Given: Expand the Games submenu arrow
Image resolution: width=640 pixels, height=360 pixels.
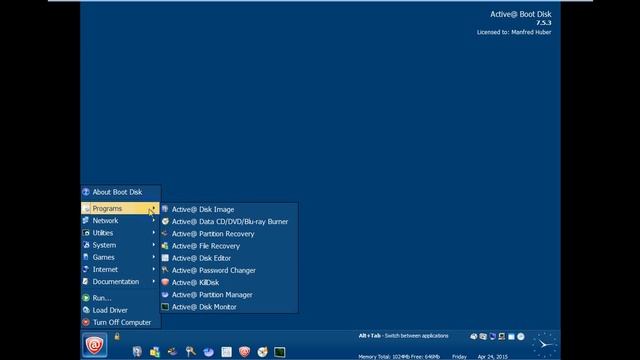Looking at the screenshot, I should pos(153,257).
